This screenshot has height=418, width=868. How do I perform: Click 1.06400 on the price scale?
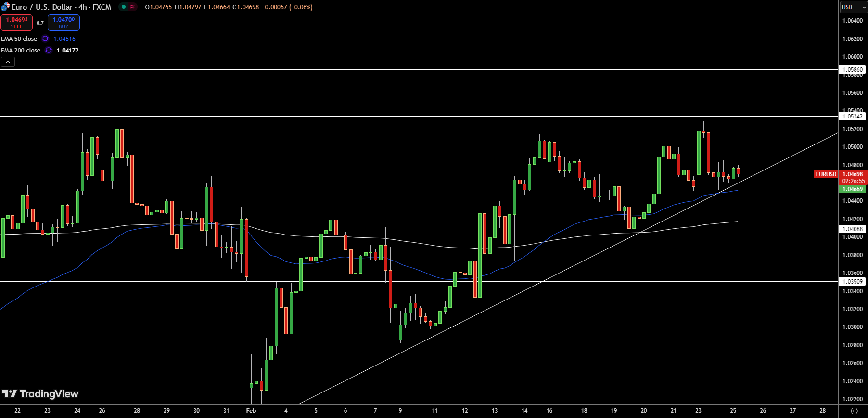(853, 21)
